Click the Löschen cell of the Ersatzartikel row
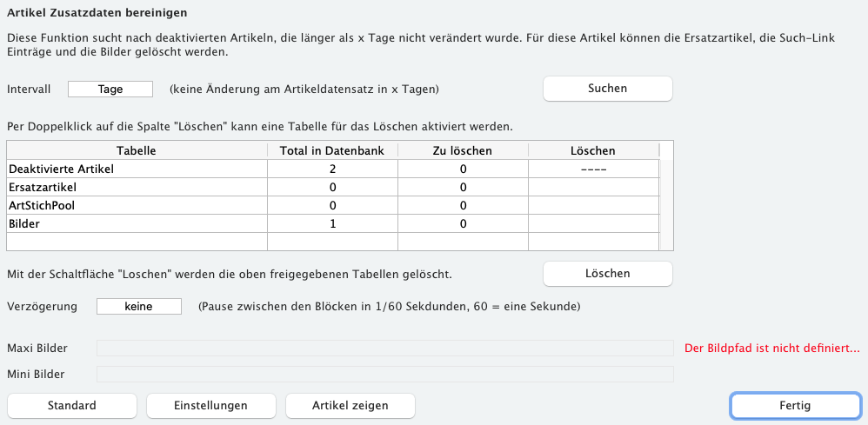 tap(594, 187)
